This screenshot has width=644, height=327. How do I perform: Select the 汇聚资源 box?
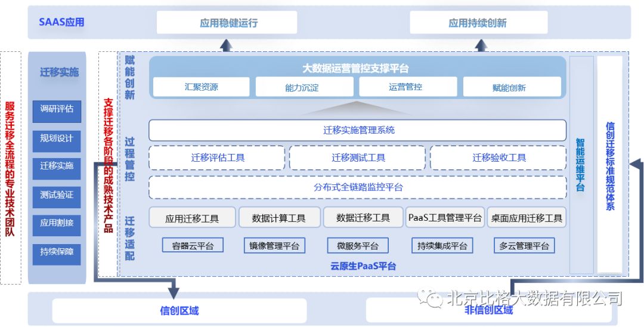pos(202,87)
